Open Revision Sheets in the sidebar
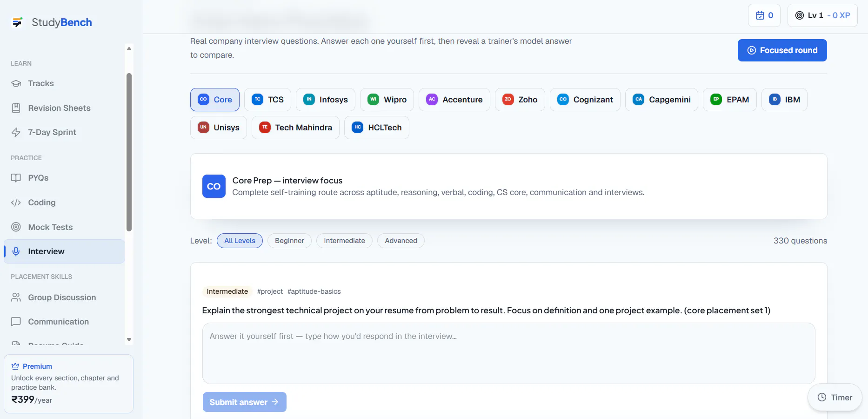The height and width of the screenshot is (419, 868). click(64, 108)
